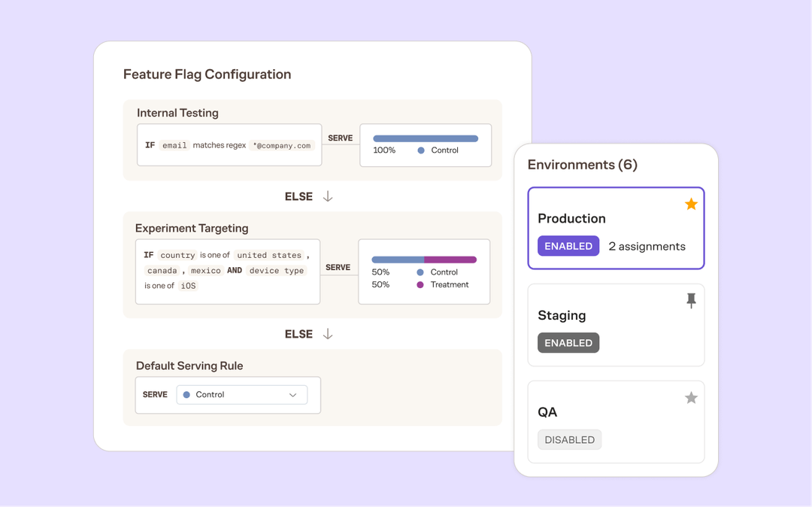Viewport: 812px width, 507px height.
Task: Click the purple Treatment legend dot
Action: pyautogui.click(x=420, y=285)
